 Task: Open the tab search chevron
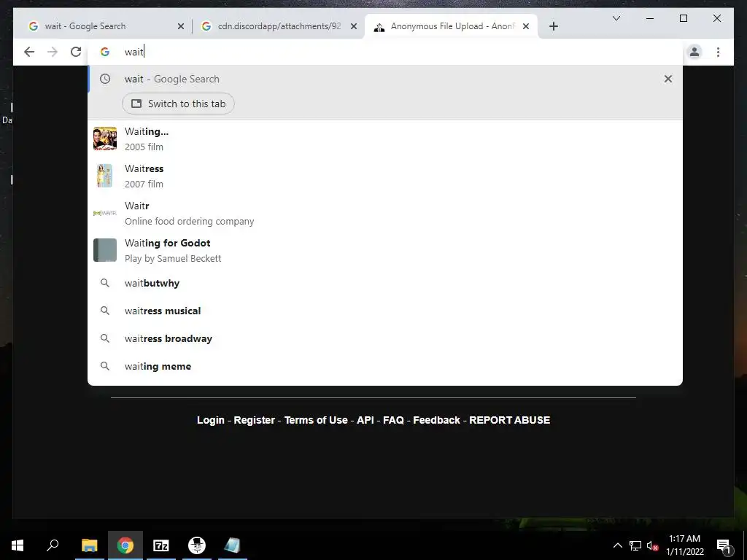click(616, 18)
